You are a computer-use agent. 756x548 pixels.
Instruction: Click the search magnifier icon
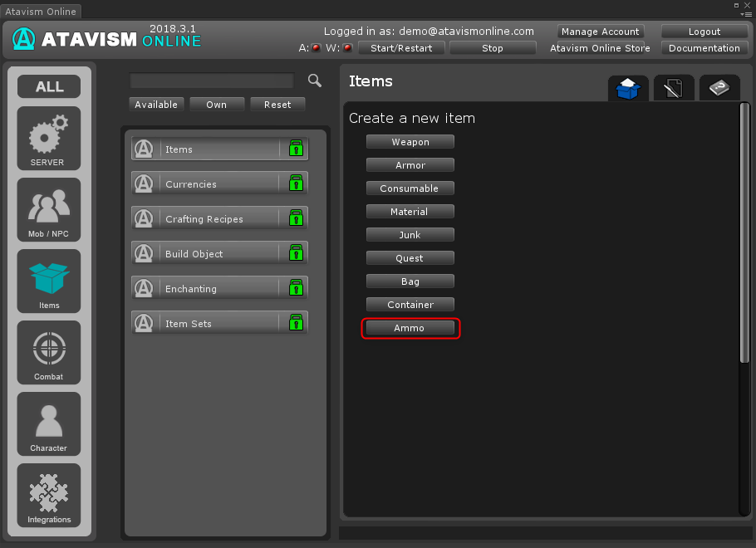point(315,81)
